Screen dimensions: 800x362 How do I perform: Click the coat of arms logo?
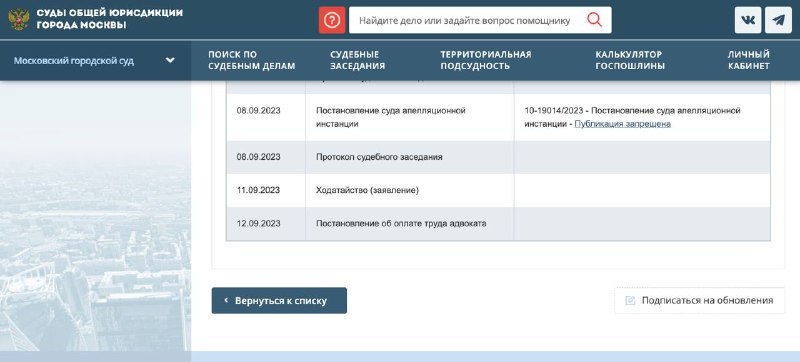(x=19, y=19)
